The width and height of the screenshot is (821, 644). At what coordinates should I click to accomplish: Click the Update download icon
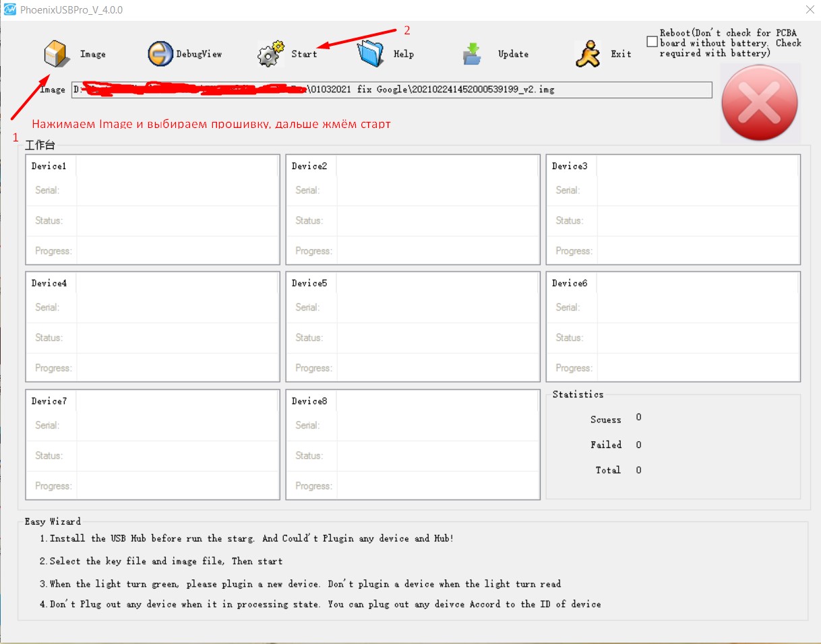tap(473, 54)
